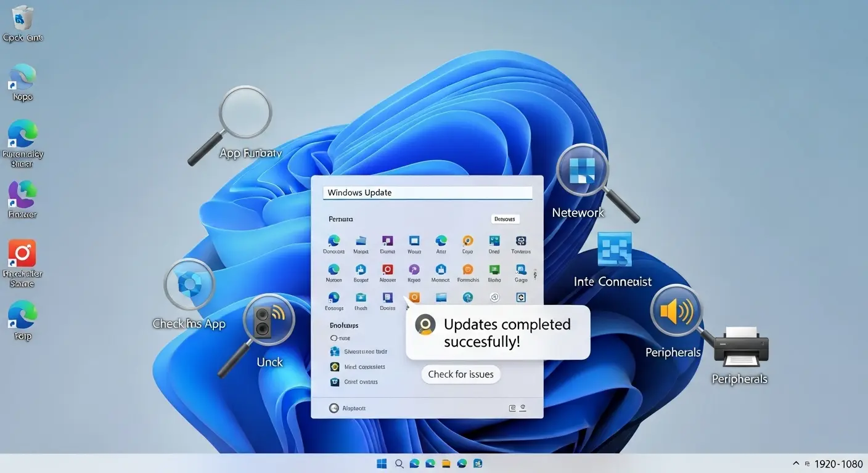
Task: Open the 'Faip' Edge desktop shortcut
Action: 22,315
